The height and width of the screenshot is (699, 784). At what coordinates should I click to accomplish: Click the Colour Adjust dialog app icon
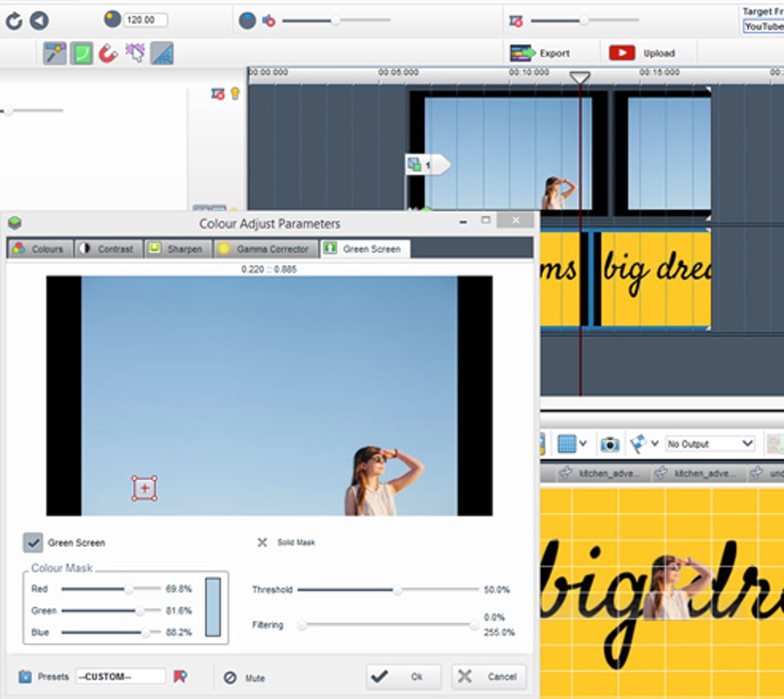(15, 223)
